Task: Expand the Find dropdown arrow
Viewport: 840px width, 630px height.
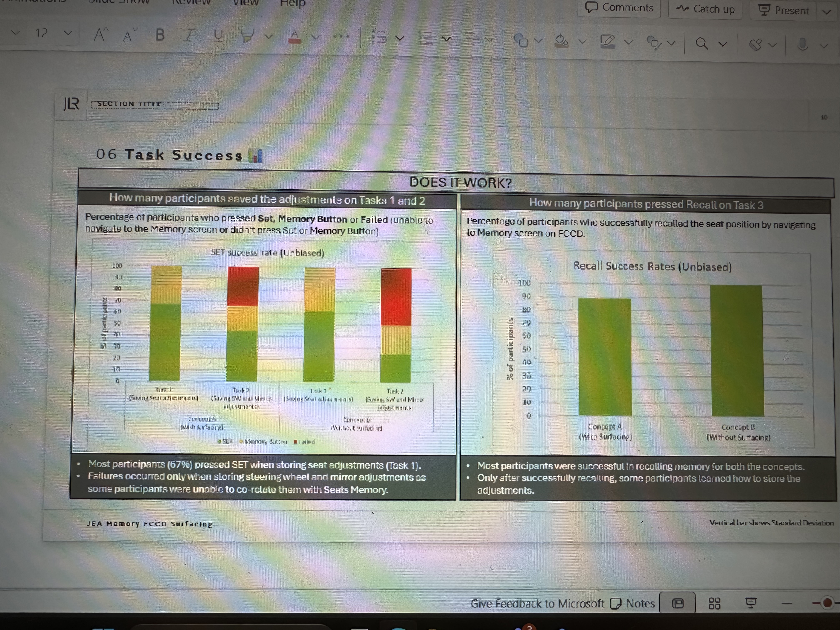Action: pyautogui.click(x=723, y=44)
